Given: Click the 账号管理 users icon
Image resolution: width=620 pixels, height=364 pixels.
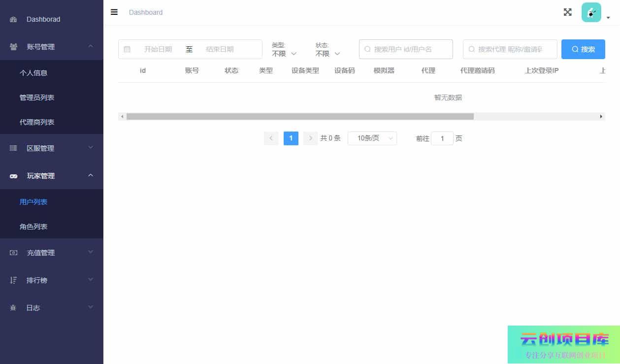Looking at the screenshot, I should [13, 47].
